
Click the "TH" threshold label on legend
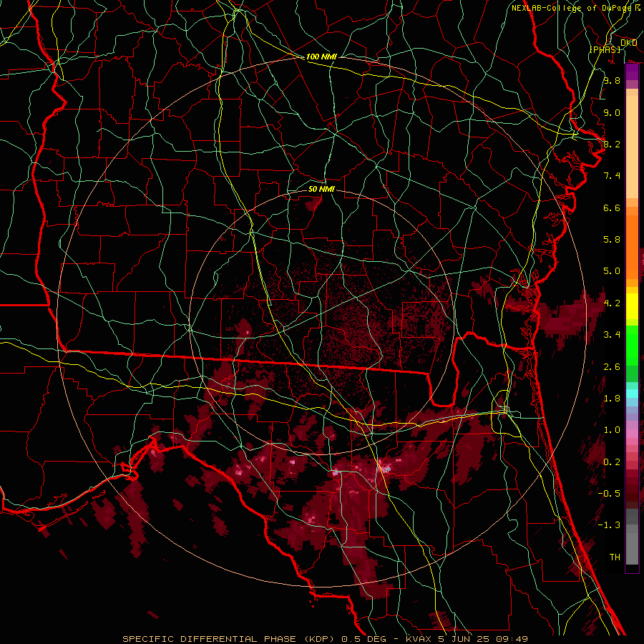615,557
